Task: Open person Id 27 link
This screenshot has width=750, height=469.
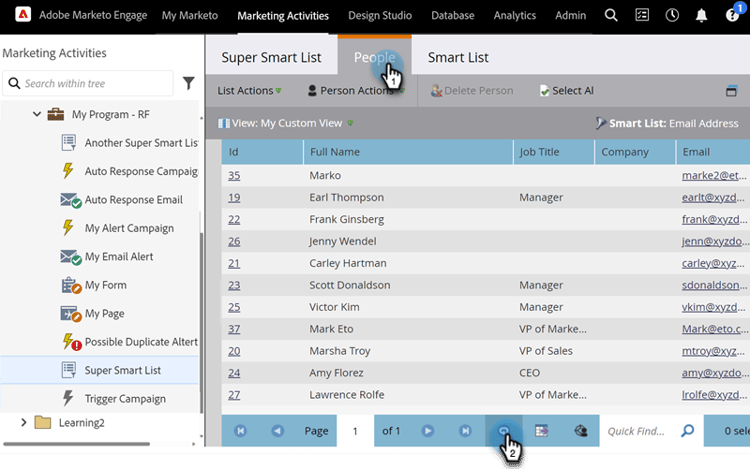Action: (x=234, y=395)
